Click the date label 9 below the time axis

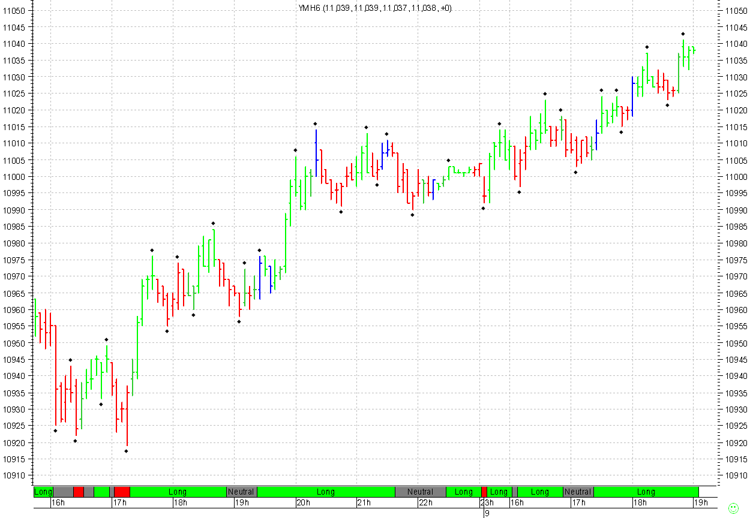pos(487,513)
